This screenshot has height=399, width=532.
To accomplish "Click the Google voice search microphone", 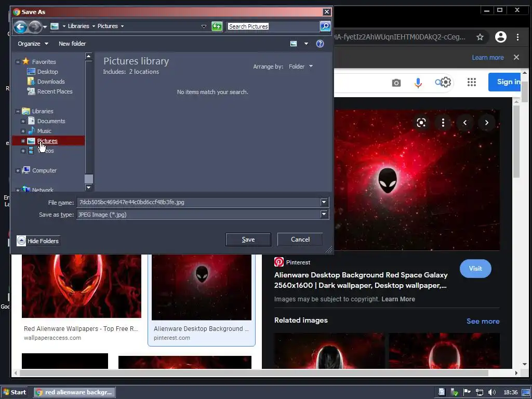I will 418,83.
